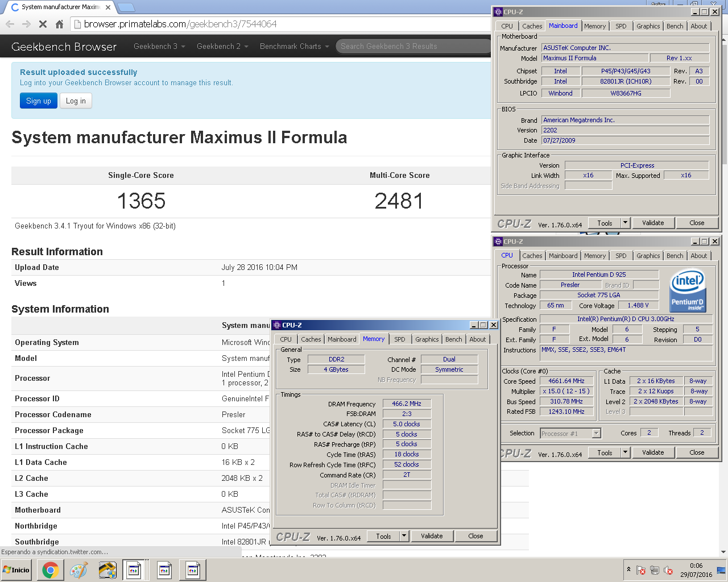Click the Multi-Core Score value 2481

(399, 201)
